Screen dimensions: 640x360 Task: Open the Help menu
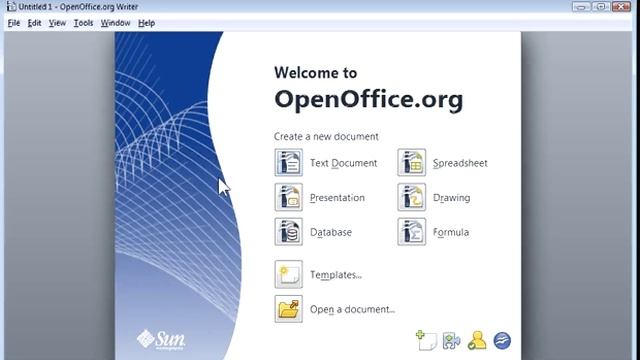(x=146, y=23)
